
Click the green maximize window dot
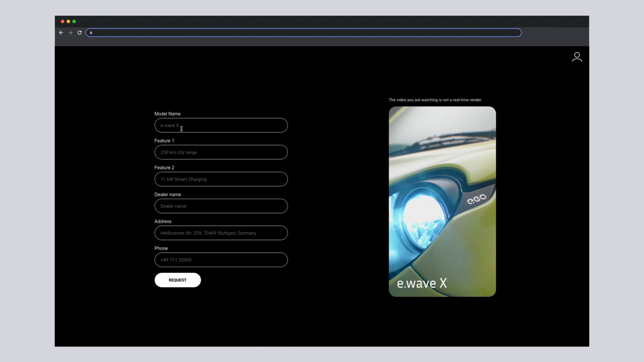click(74, 21)
